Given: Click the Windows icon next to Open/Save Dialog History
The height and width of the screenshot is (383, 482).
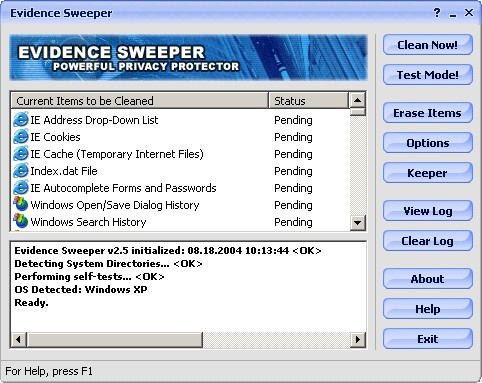Looking at the screenshot, I should 21,204.
